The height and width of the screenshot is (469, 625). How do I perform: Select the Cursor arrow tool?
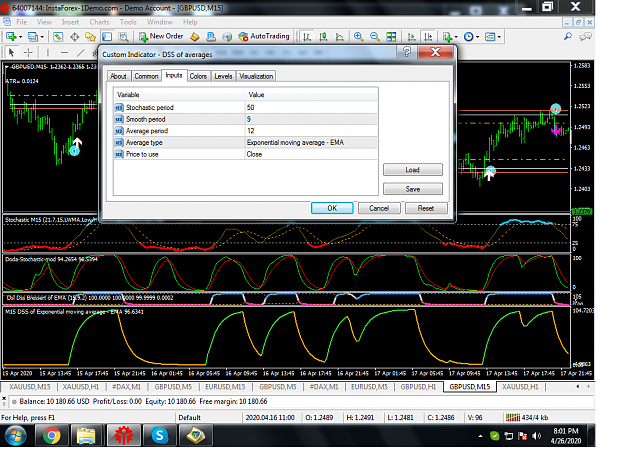(11, 52)
